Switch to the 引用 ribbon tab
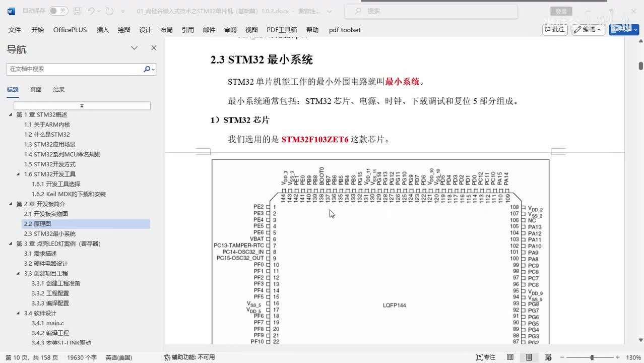Screen dimensions: 644x363 [x=187, y=30]
